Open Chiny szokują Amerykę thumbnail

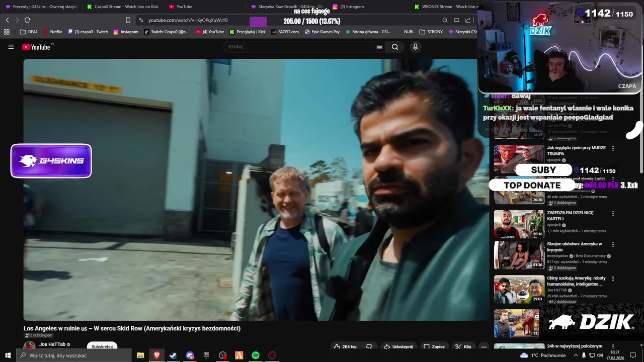tap(519, 289)
